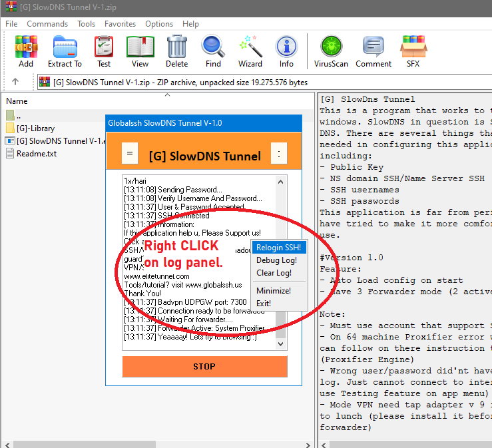The image size is (492, 448).
Task: Click archive icon in address bar
Action: point(45,82)
